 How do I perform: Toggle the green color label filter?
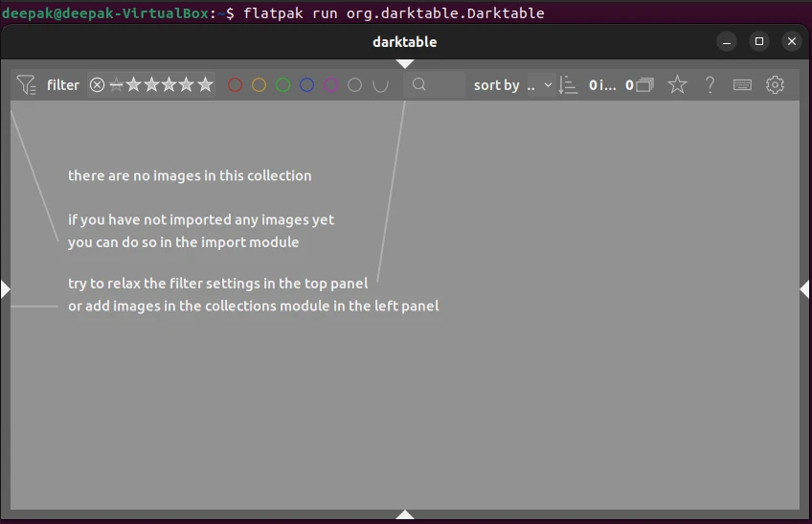(x=282, y=85)
